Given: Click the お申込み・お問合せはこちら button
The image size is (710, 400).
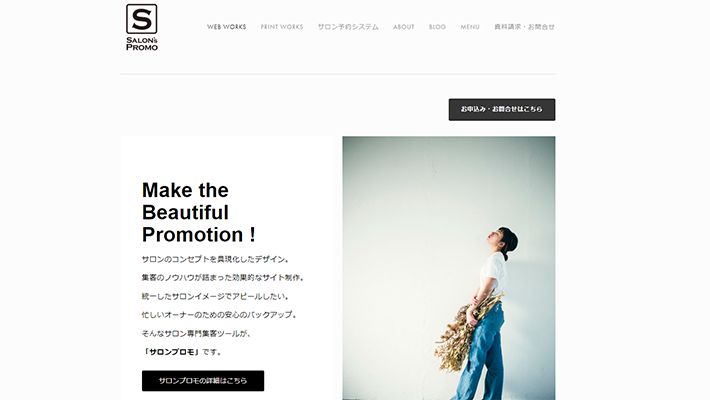Looking at the screenshot, I should tap(502, 110).
